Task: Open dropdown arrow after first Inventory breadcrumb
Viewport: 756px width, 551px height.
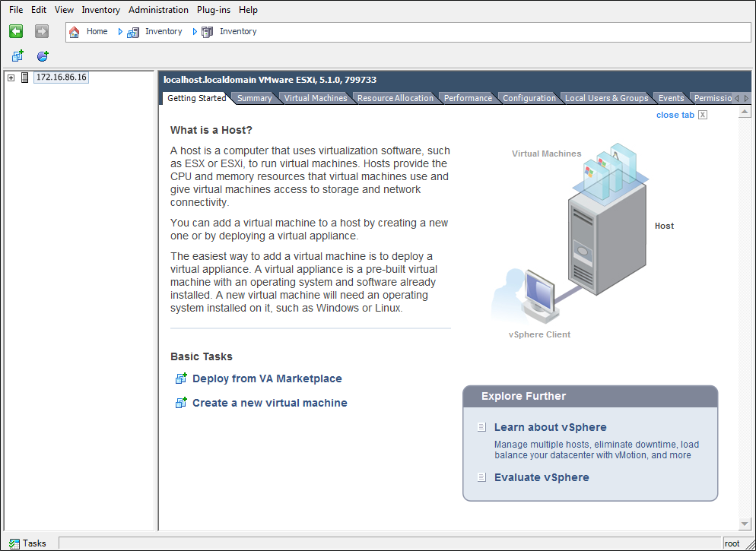Action: click(195, 31)
